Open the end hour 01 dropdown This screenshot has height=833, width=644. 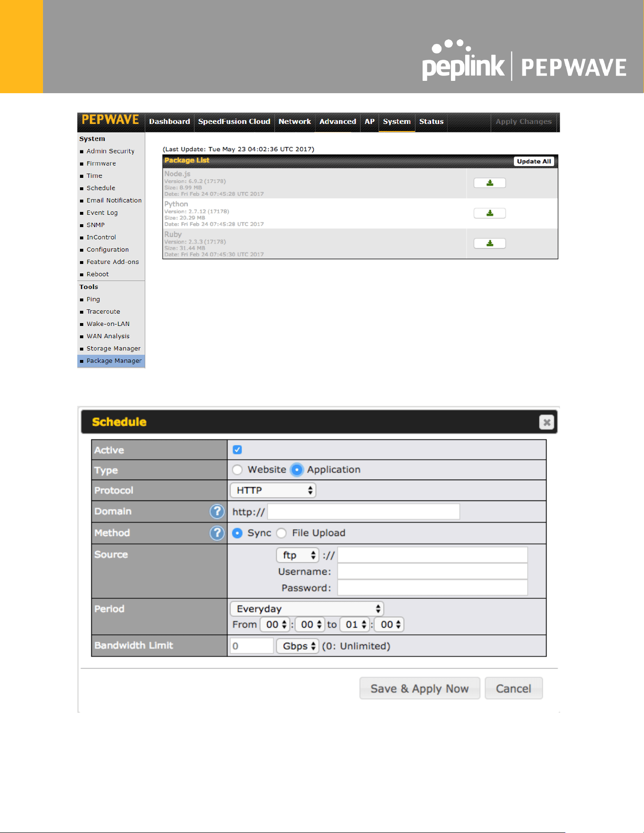point(354,625)
